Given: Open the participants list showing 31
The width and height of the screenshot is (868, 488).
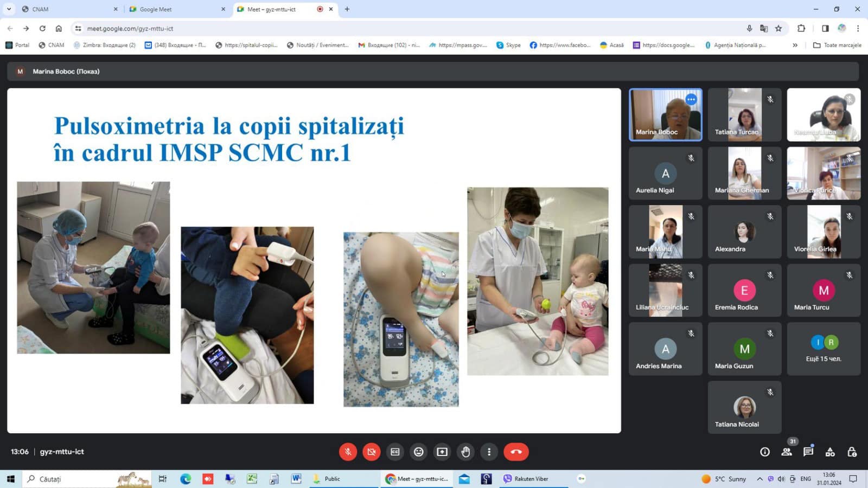Looking at the screenshot, I should (787, 452).
